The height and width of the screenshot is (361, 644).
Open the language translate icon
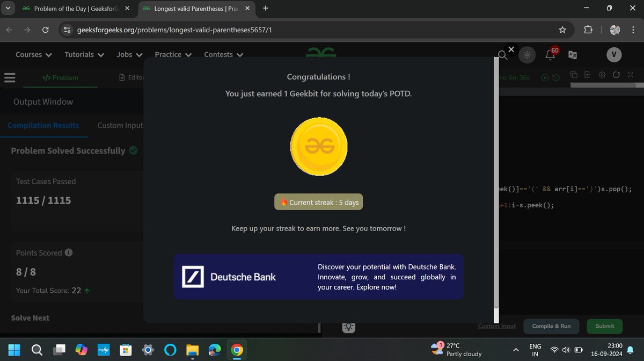pos(573,55)
